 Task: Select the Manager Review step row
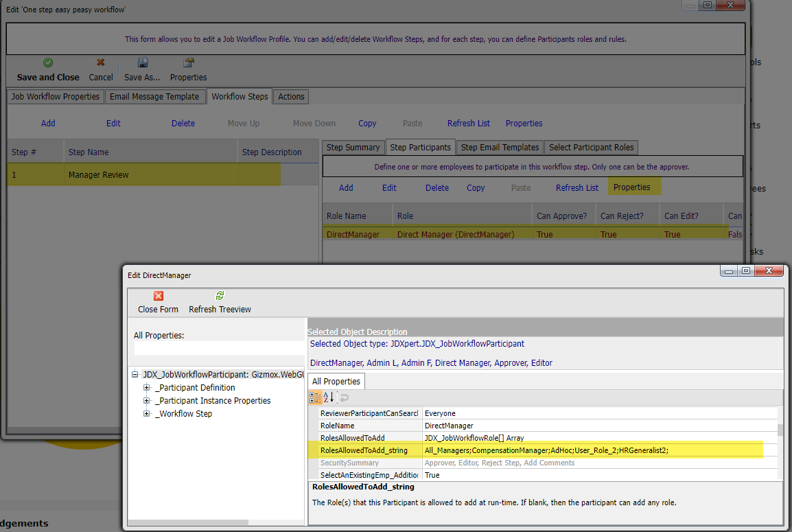click(99, 175)
